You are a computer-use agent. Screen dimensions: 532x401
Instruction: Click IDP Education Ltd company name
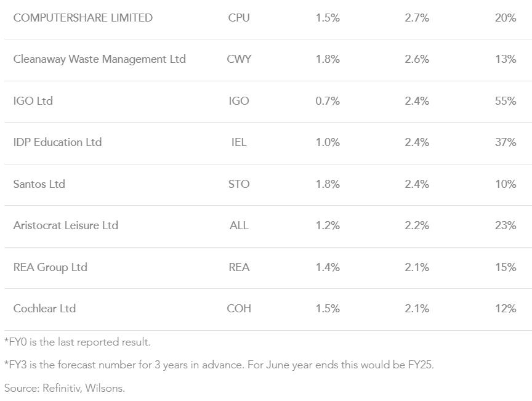(x=57, y=142)
